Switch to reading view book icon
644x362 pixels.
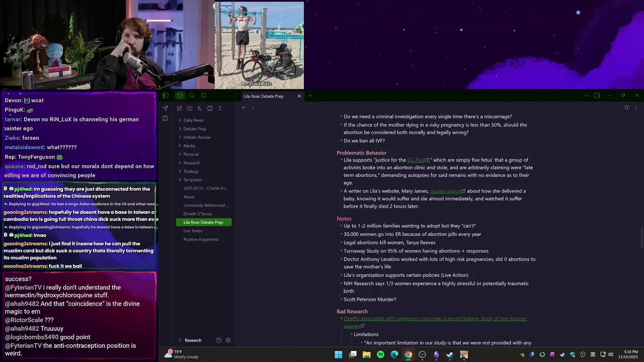627,108
